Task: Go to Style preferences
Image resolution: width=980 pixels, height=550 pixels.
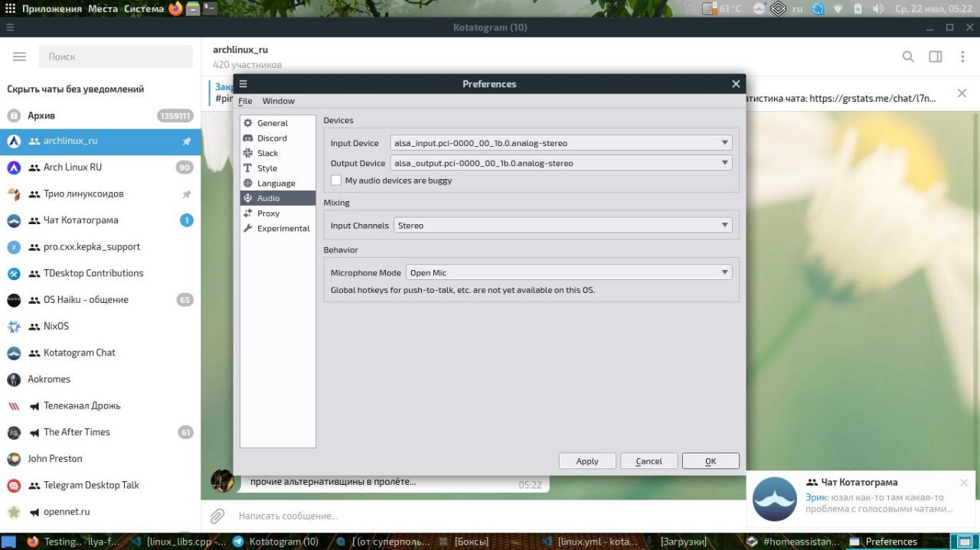Action: click(277, 168)
